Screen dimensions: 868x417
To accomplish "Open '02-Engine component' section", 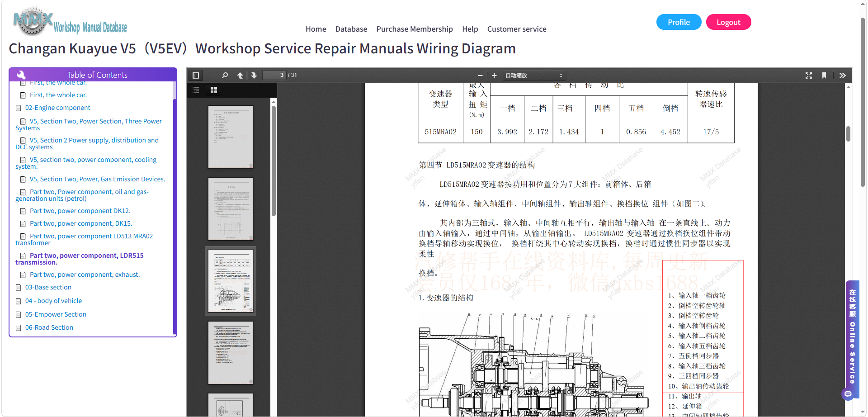I will point(58,108).
